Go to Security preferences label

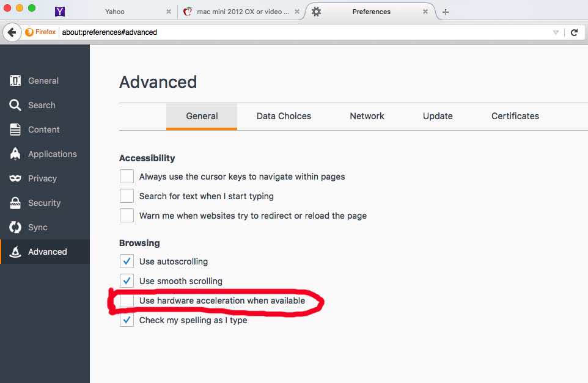pos(44,203)
